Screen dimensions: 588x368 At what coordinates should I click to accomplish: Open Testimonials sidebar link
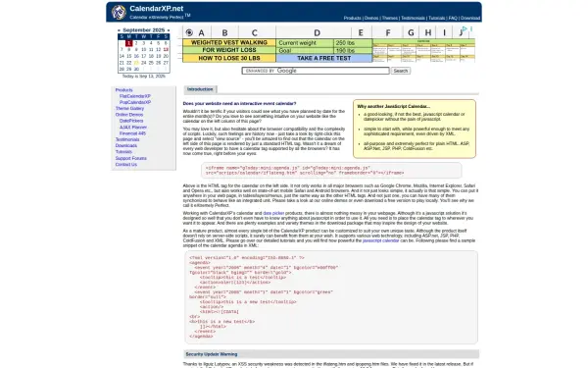[x=127, y=139]
